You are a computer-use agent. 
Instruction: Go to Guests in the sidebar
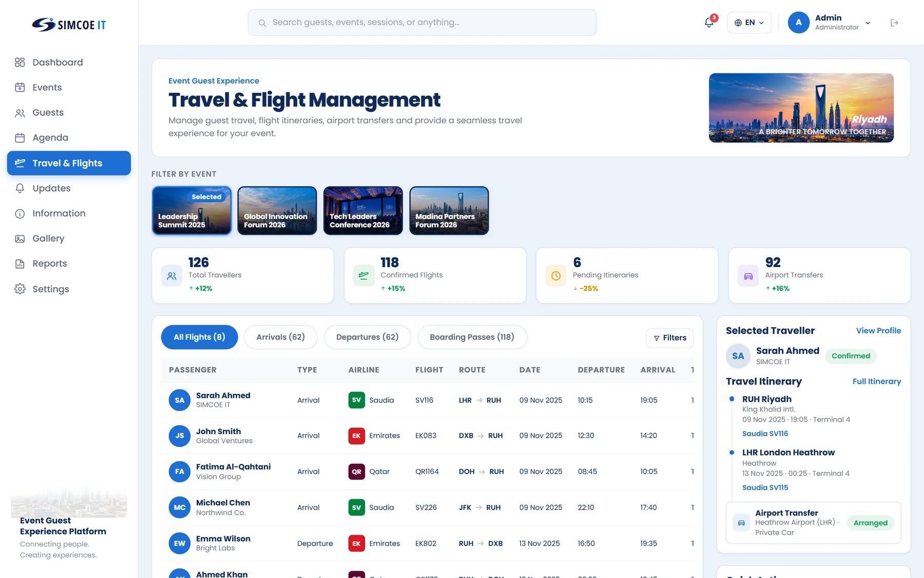(x=69, y=113)
